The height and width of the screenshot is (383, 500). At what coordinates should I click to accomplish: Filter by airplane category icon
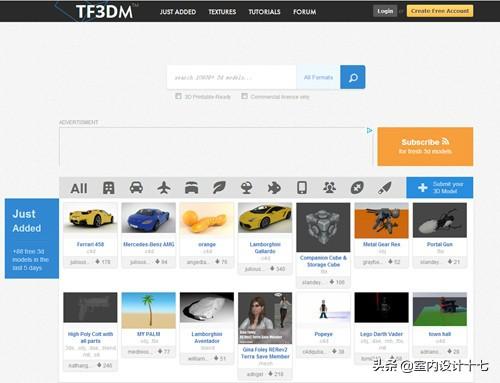click(x=164, y=188)
